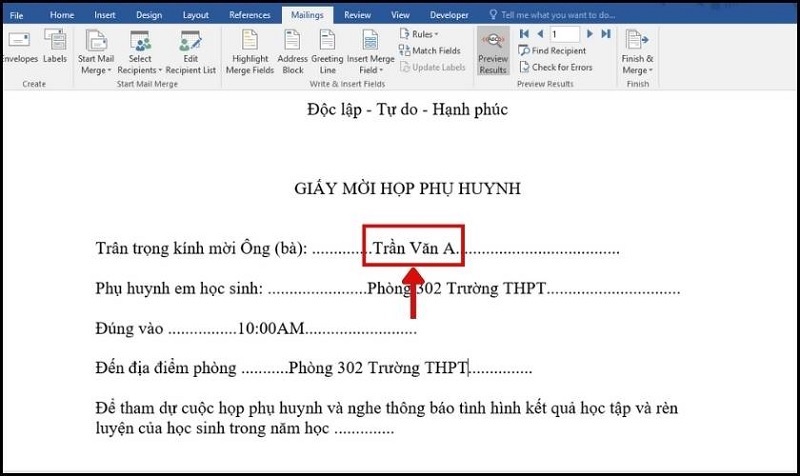Click text Phòng 302 Trường THPT after Đến địa điểm phòng

pyautogui.click(x=378, y=367)
